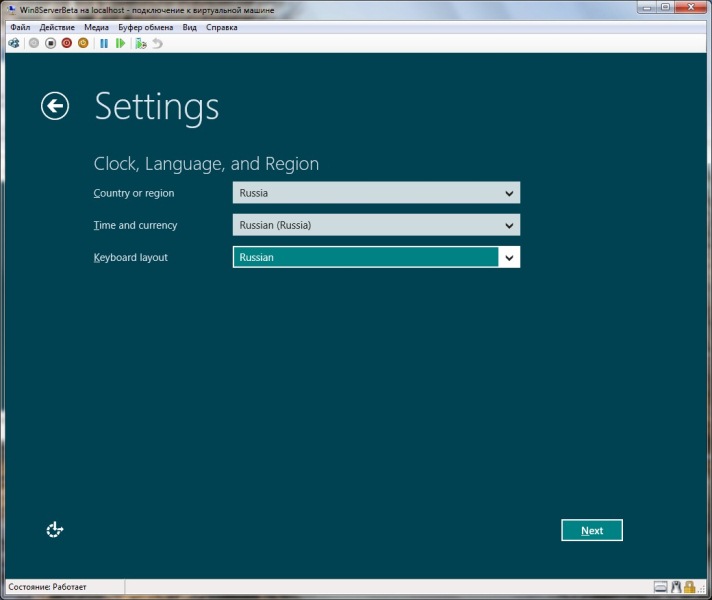712x600 pixels.
Task: Pause the virtual machine with the blue icon
Action: 104,44
